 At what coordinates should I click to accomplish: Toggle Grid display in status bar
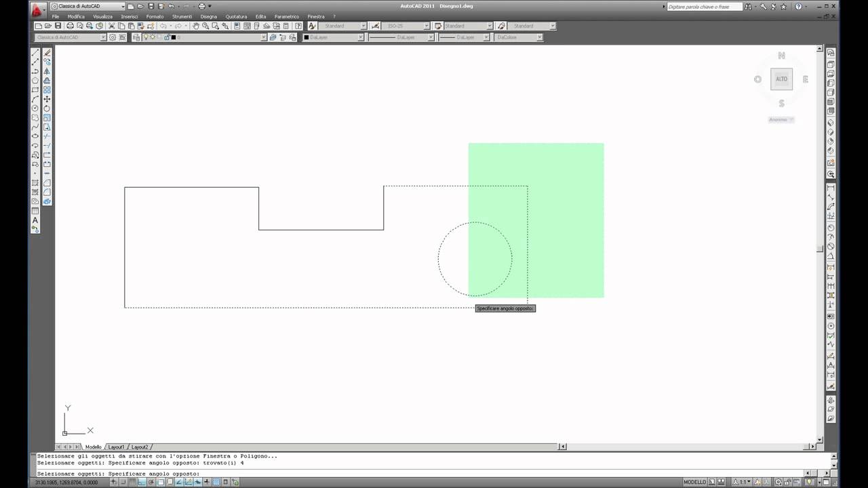(132, 483)
